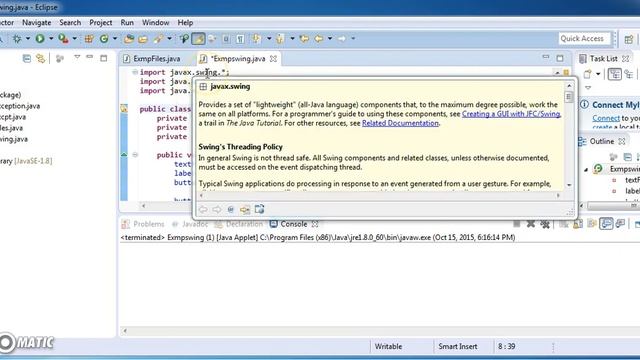The image size is (640, 360).
Task: Open the Window menu
Action: 155,23
